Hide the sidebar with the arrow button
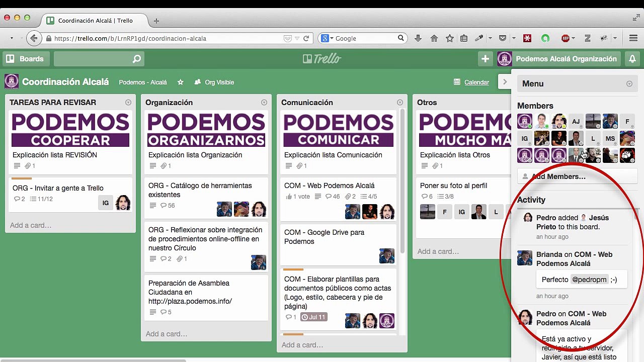 point(505,82)
